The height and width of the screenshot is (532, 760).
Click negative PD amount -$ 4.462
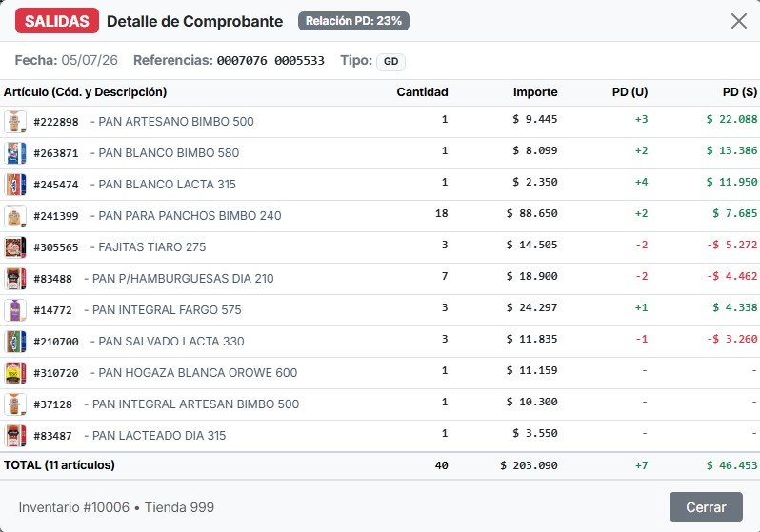pos(731,276)
